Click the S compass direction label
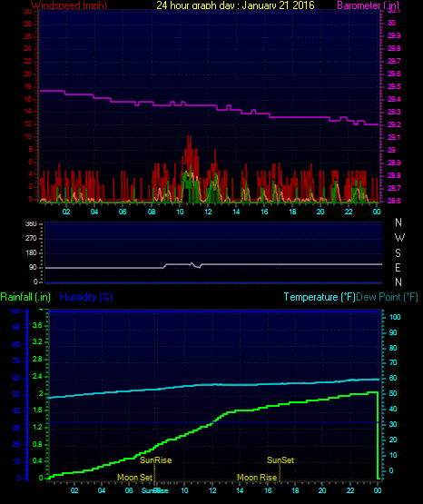423x504 pixels. click(398, 253)
